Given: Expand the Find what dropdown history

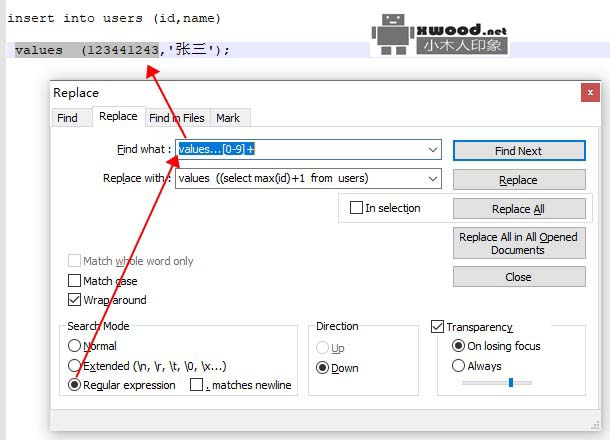Looking at the screenshot, I should click(x=433, y=149).
